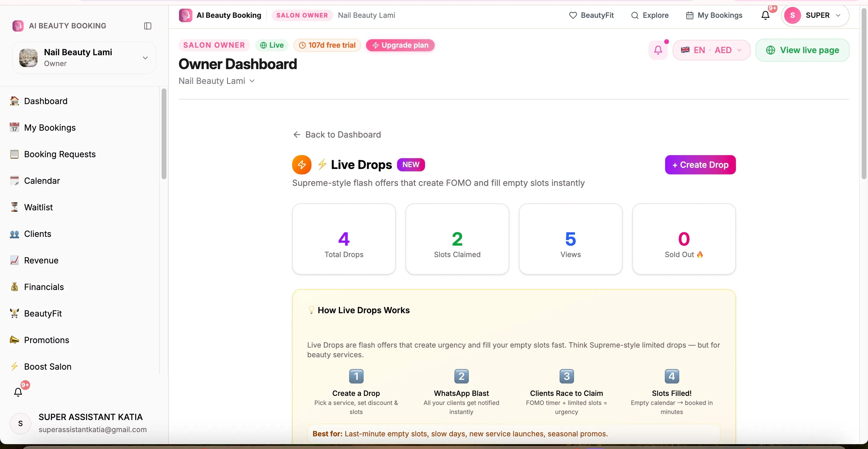Click the BeautyFit sidebar icon
This screenshot has width=868, height=449.
[14, 314]
